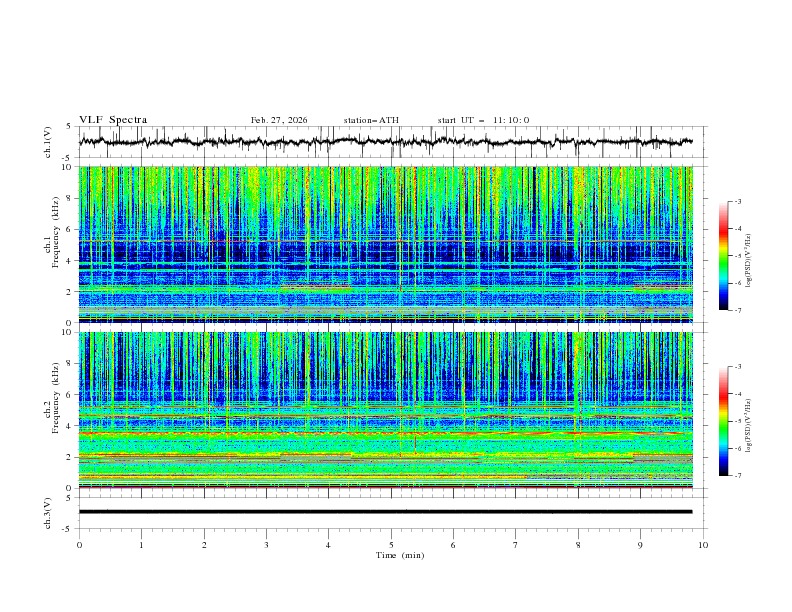
Task: Click the 8 minute tick label
Action: pos(578,545)
